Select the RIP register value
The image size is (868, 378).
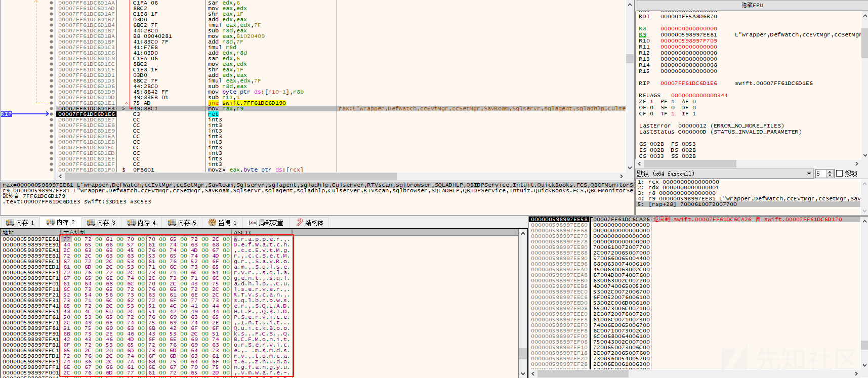pyautogui.click(x=688, y=83)
